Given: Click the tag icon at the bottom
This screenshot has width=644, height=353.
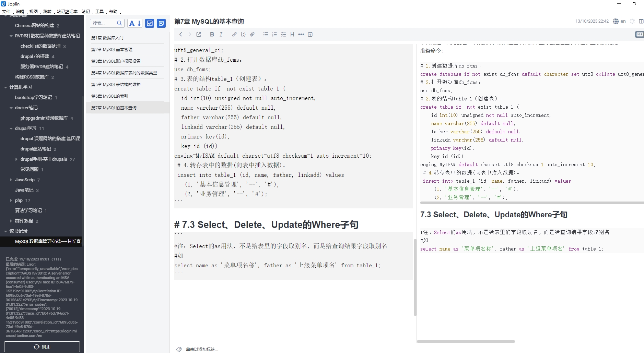Looking at the screenshot, I should (x=179, y=349).
